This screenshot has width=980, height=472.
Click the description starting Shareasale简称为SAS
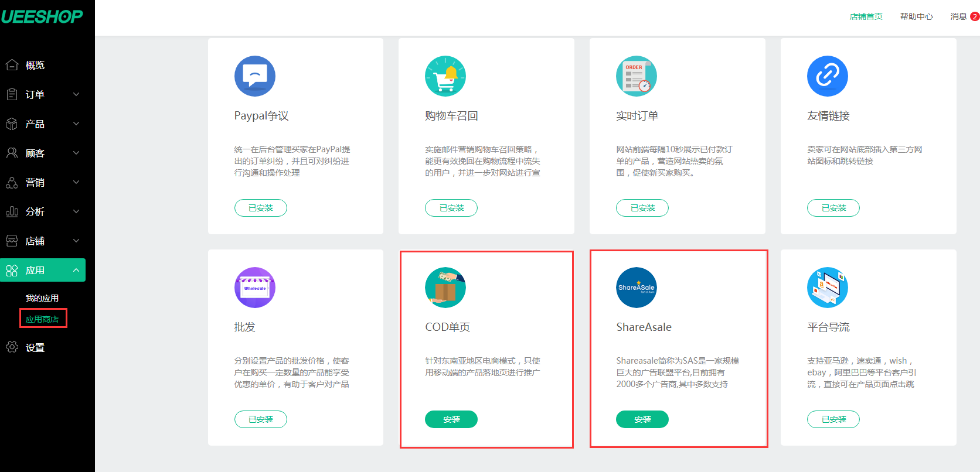click(x=678, y=372)
